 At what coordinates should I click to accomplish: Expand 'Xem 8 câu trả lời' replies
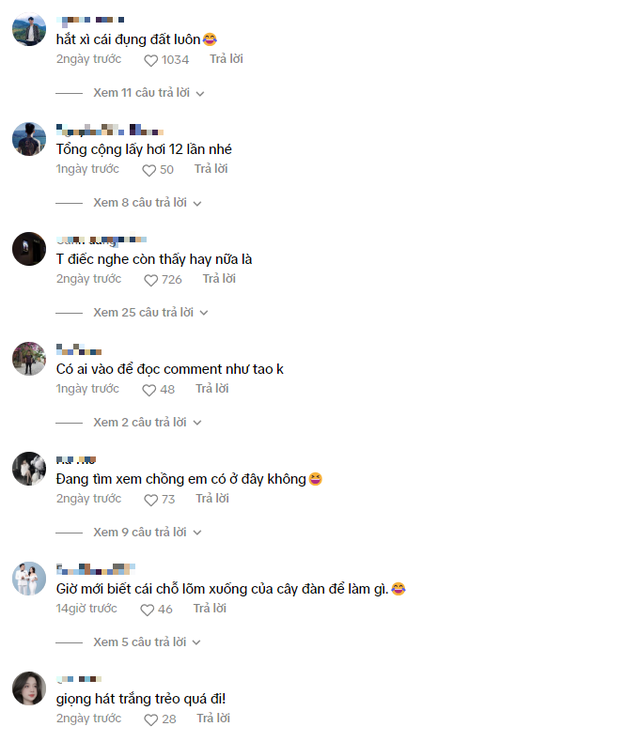click(147, 203)
